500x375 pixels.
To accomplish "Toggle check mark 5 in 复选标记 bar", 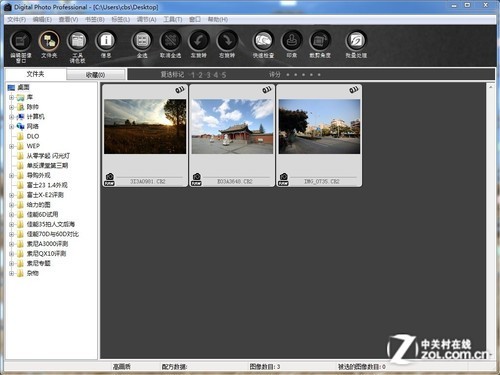I will 224,75.
